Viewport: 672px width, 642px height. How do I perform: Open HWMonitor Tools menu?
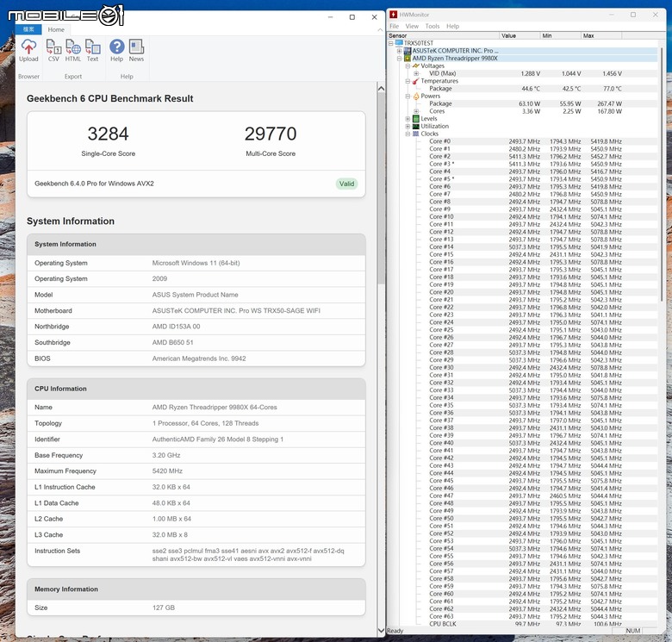[x=432, y=26]
